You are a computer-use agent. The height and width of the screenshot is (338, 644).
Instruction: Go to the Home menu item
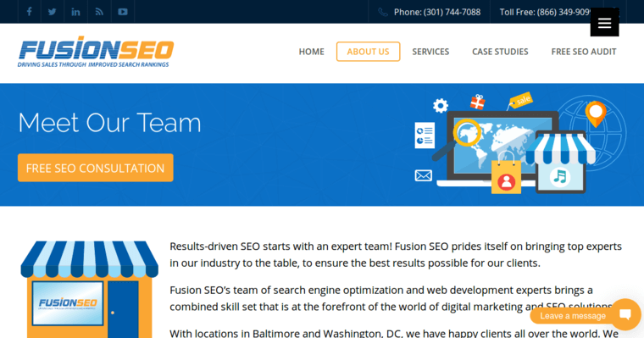[311, 52]
